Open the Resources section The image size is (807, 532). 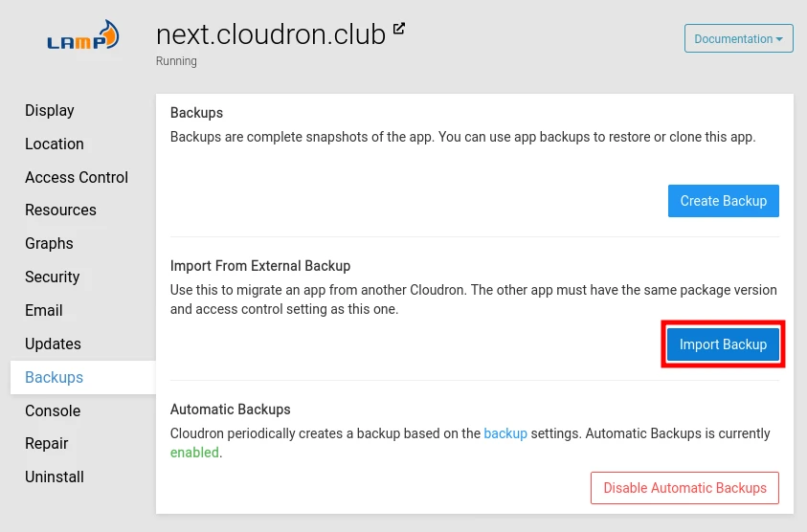(x=60, y=211)
